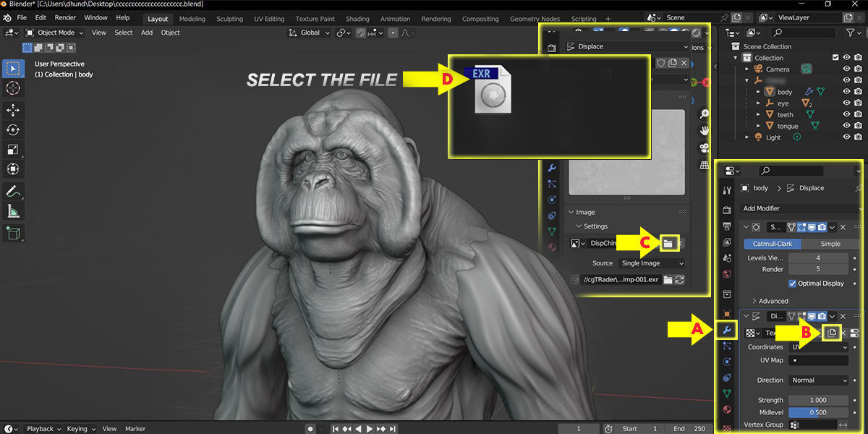Viewport: 868px width, 434px height.
Task: Activate the Transform tool
Action: tap(13, 169)
